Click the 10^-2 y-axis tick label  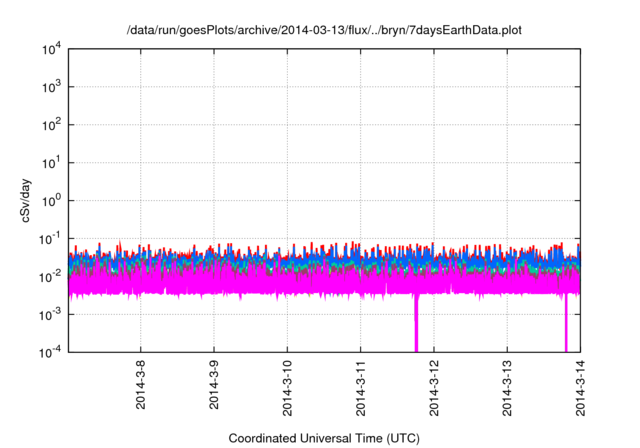50,277
